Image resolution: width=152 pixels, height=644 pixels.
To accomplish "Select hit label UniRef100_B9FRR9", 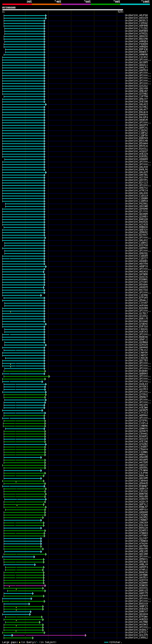I will pos(136,31).
